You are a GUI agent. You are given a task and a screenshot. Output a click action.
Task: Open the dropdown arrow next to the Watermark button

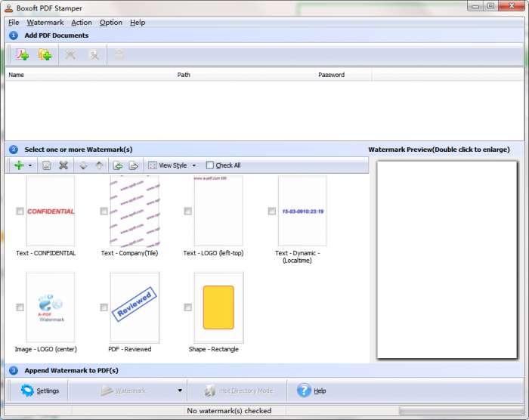pos(180,391)
